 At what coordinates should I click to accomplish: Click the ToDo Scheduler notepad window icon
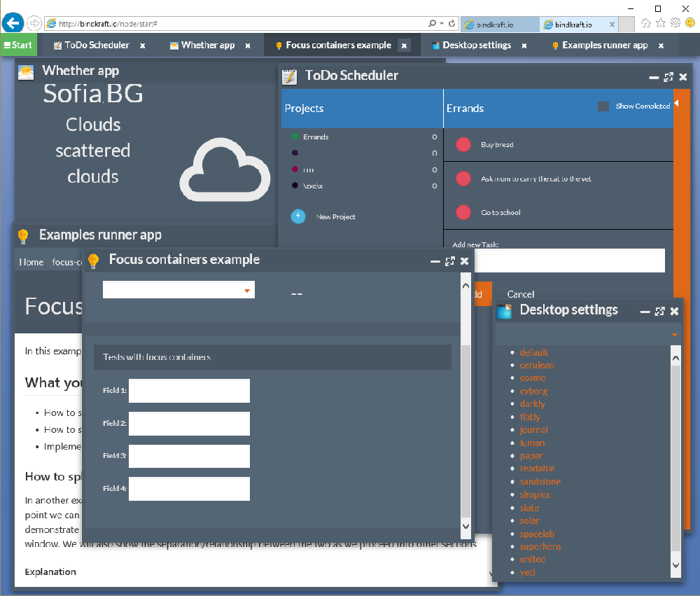point(289,76)
